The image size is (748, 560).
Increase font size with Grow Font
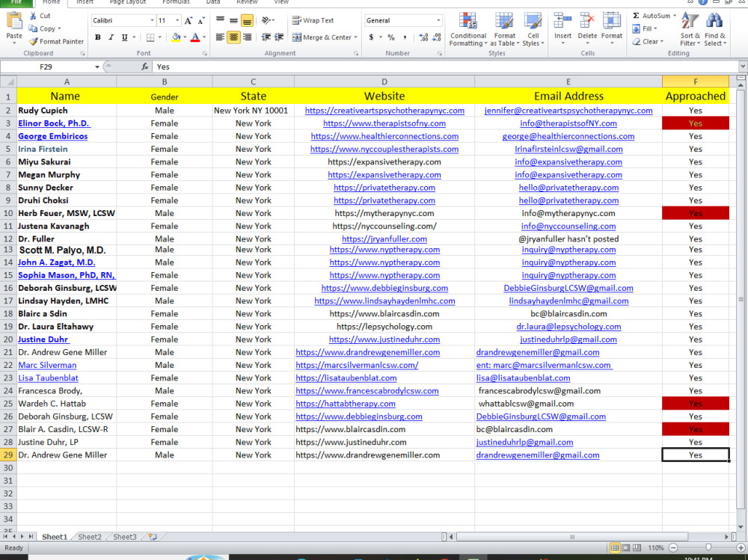pos(188,20)
